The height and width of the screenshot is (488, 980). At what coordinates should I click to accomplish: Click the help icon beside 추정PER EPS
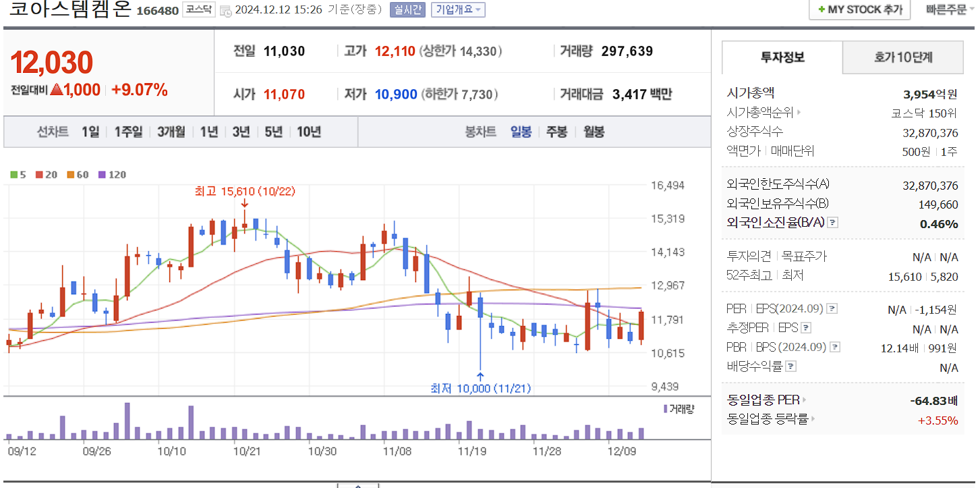(805, 328)
